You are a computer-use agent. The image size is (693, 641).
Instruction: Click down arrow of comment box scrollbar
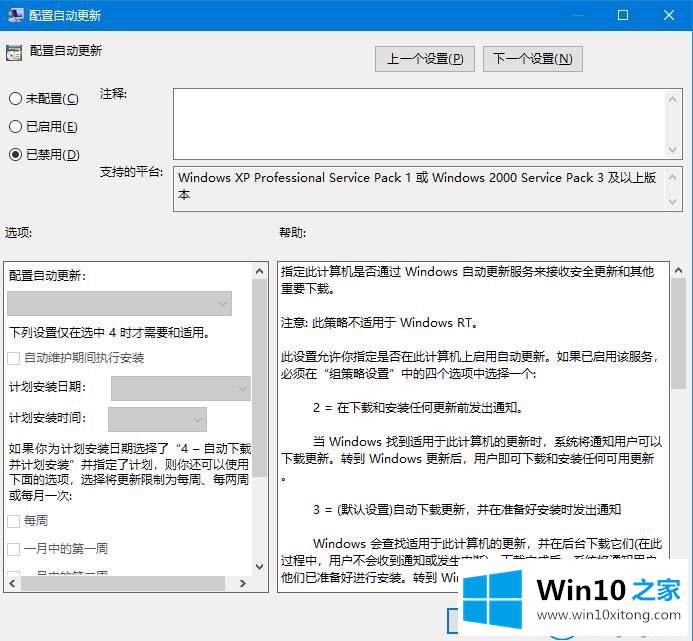[x=673, y=149]
